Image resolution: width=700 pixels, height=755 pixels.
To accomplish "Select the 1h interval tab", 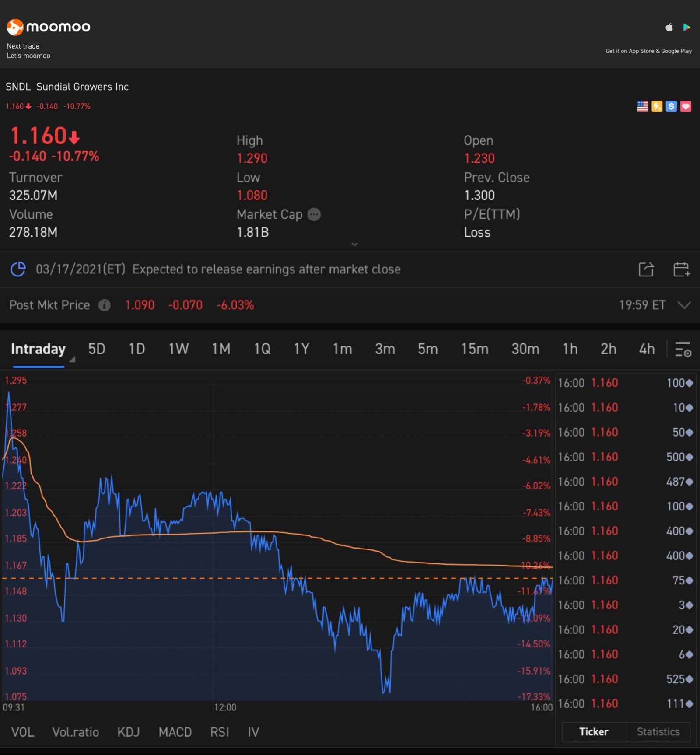I will coord(570,349).
